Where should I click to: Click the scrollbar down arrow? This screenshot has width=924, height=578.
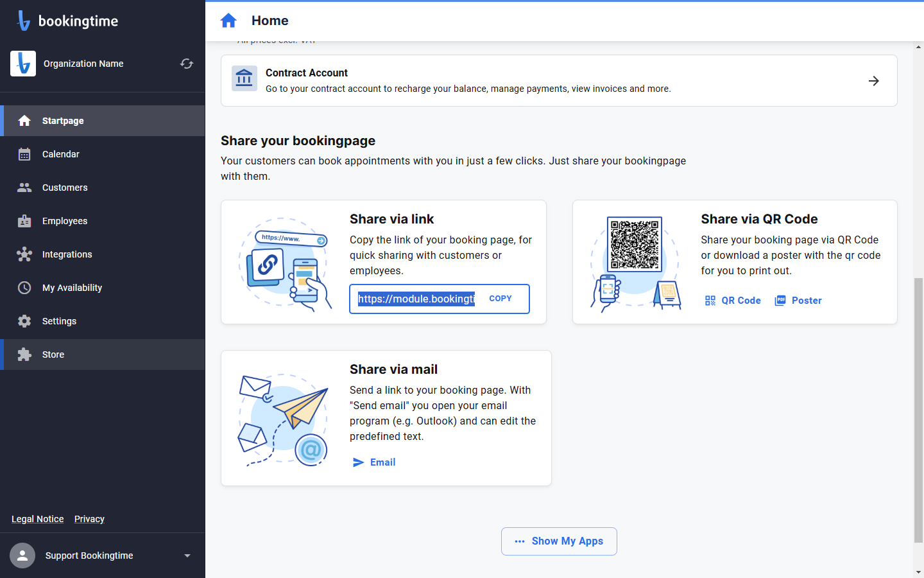(919, 572)
